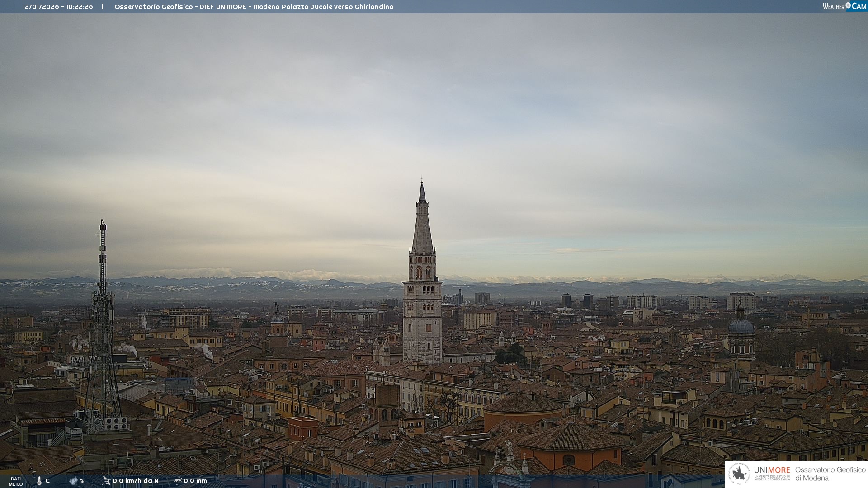Screen dimensions: 868x488
Task: Click the humidity percent sign label
Action: (x=82, y=481)
